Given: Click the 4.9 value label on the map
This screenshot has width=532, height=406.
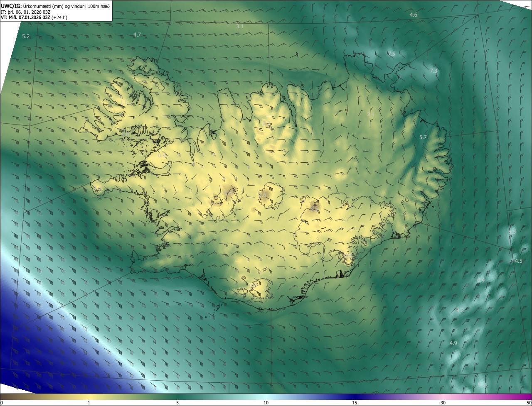Looking at the screenshot, I should pyautogui.click(x=453, y=343).
